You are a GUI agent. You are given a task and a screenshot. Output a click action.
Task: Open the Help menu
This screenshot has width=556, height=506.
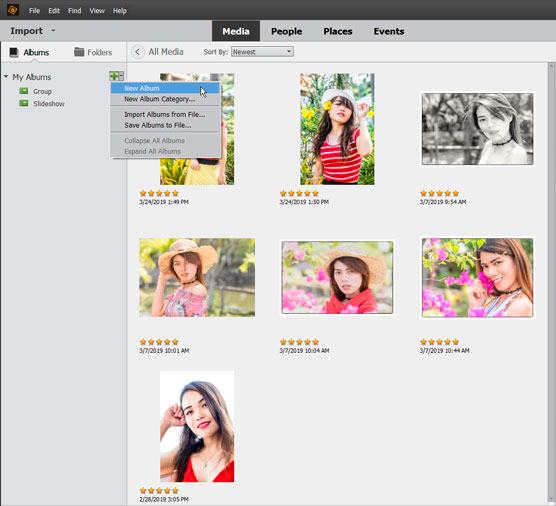[x=119, y=11]
